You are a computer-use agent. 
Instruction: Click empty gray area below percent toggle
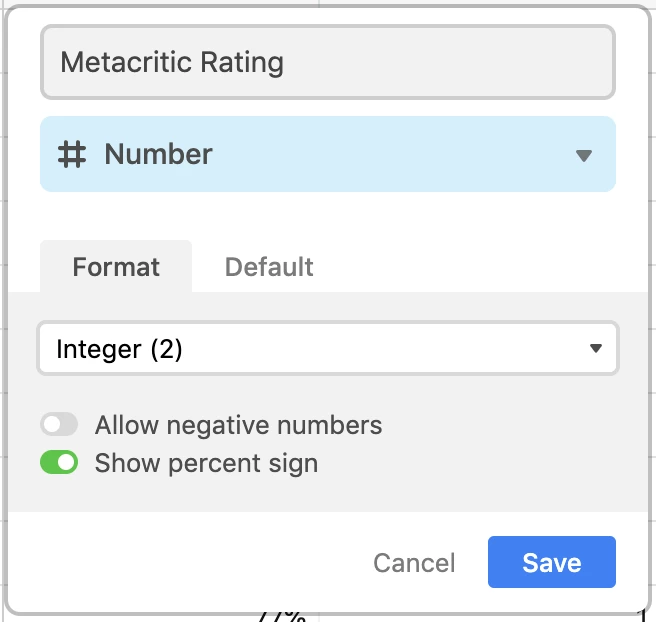click(328, 494)
